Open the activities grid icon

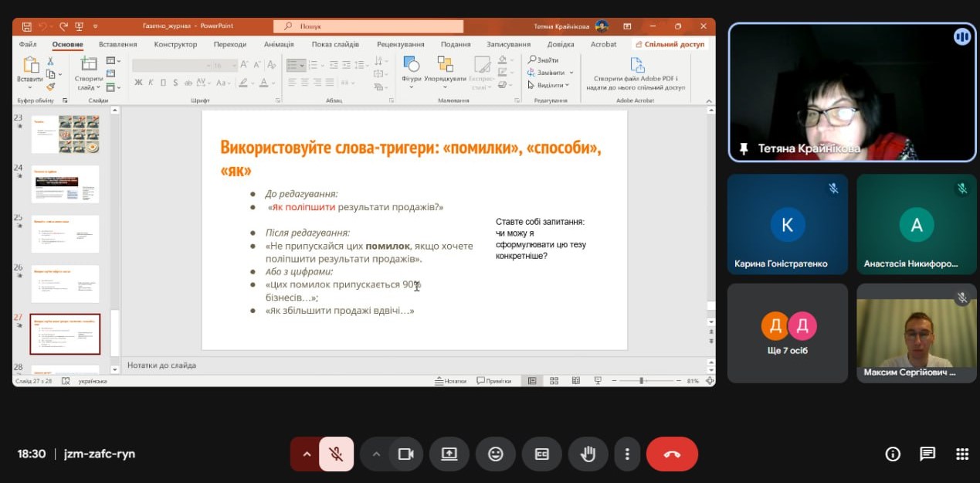(961, 454)
